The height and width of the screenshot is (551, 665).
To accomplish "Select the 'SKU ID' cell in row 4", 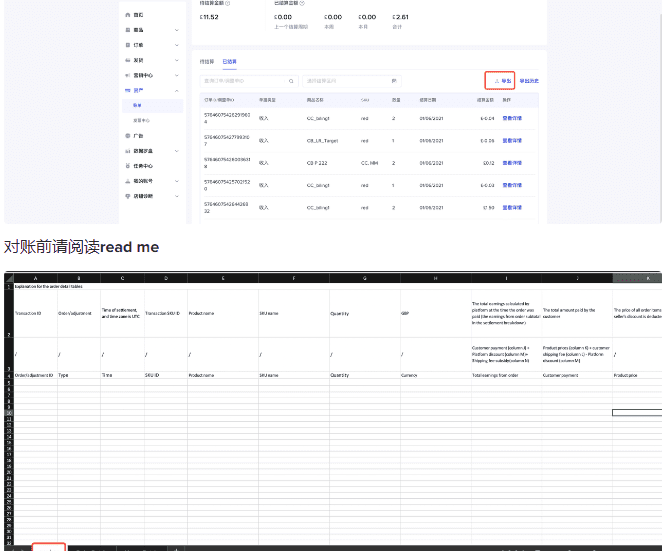I will click(x=165, y=375).
